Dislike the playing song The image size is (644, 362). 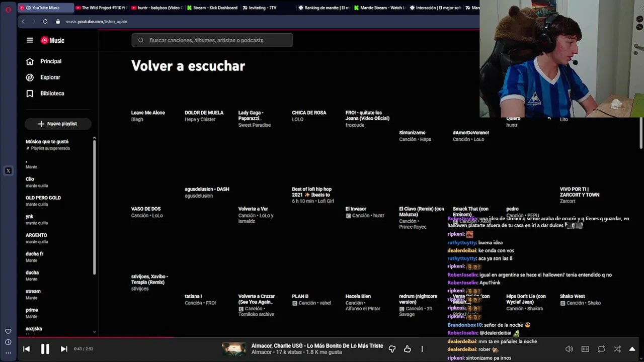[392, 349]
